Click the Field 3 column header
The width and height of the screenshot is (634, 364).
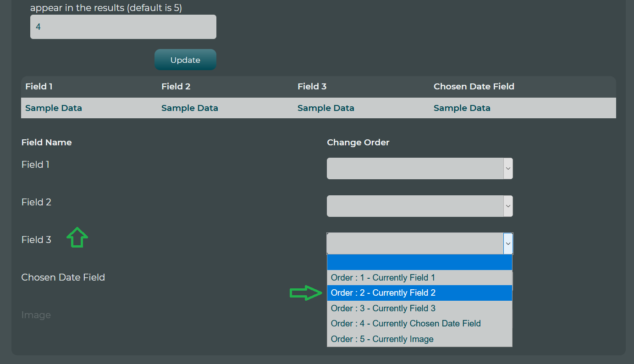coord(312,86)
